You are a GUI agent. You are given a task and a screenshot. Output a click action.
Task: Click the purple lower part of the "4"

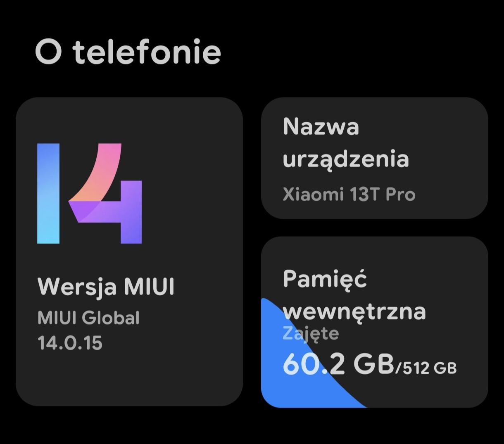(x=124, y=215)
